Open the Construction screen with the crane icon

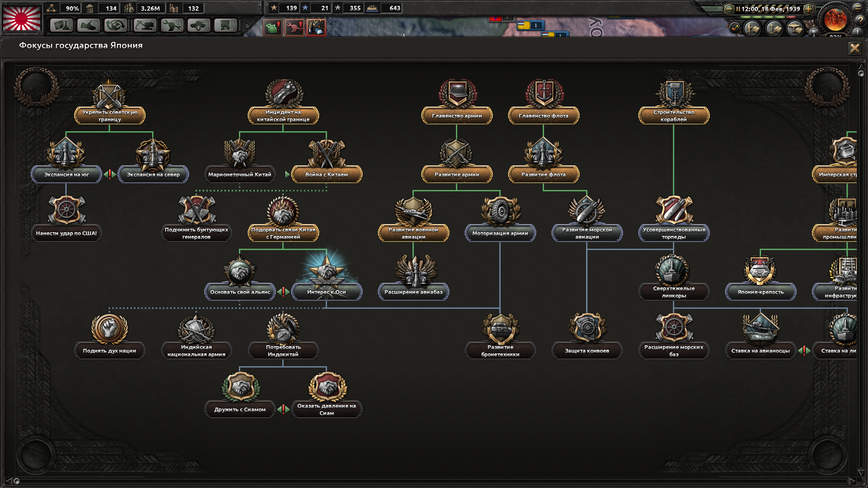(145, 26)
